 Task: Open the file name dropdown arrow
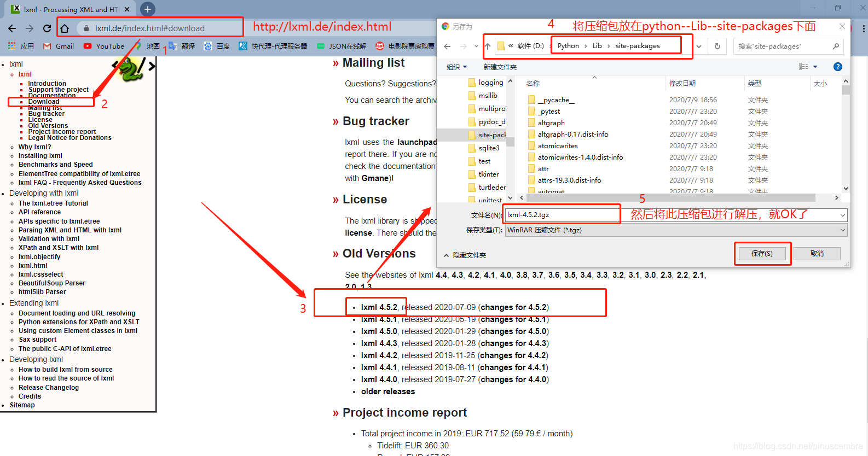point(842,215)
